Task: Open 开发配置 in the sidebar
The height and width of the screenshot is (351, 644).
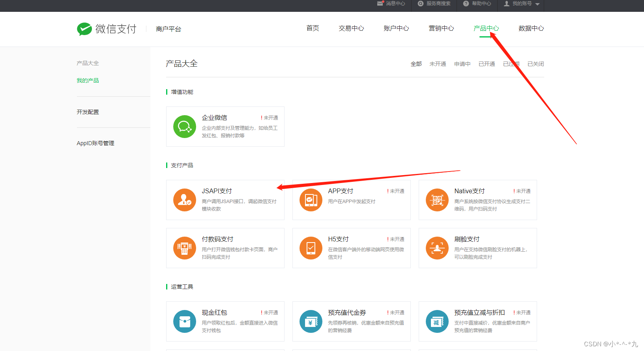Action: [88, 112]
